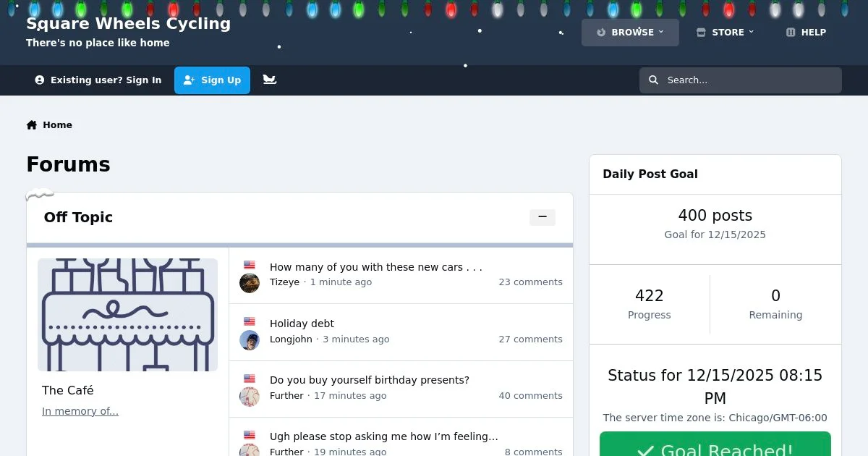Collapse the Off Topic category with minus button
868x456 pixels.
click(542, 217)
